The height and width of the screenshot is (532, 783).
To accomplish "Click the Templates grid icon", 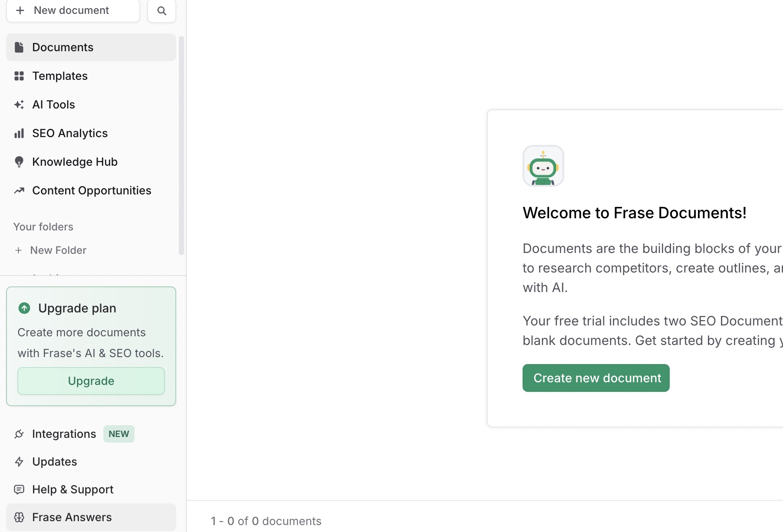I will tap(19, 76).
